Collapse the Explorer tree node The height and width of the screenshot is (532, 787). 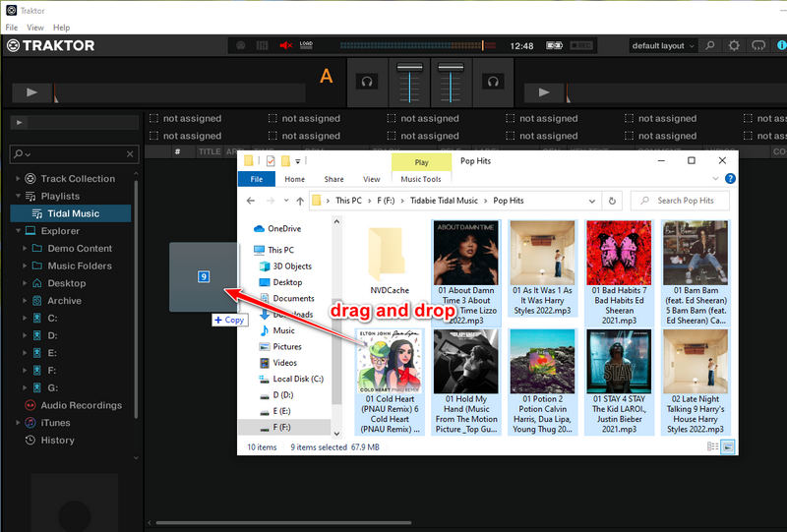click(18, 230)
